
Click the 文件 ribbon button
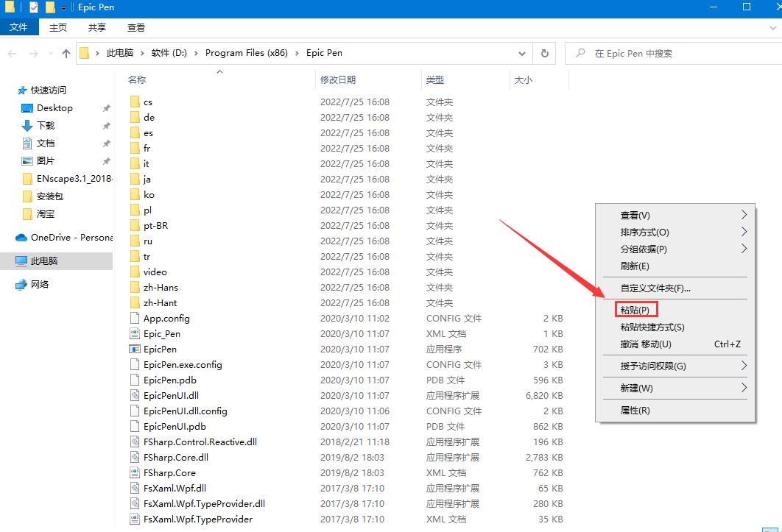(18, 27)
